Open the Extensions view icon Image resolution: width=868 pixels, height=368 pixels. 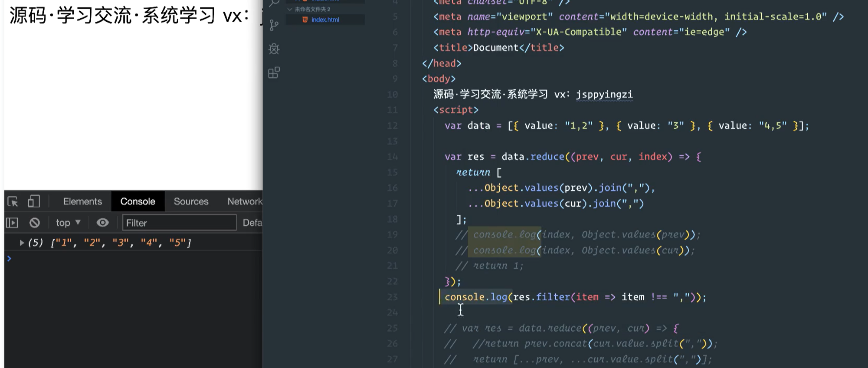[x=274, y=72]
